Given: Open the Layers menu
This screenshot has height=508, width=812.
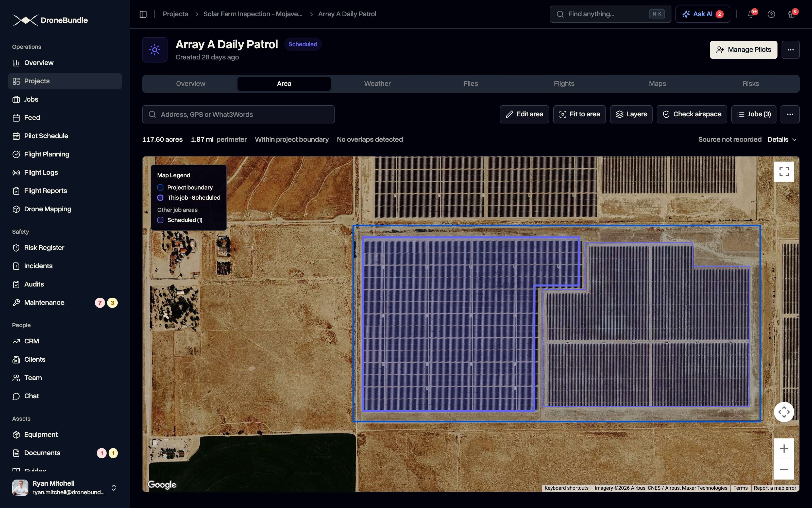Looking at the screenshot, I should tap(631, 114).
